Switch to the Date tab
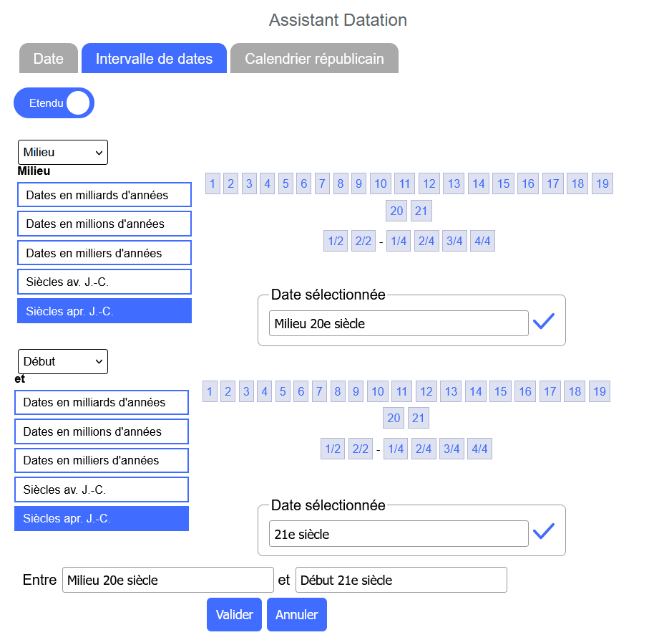Image resolution: width=654 pixels, height=640 pixels. tap(48, 59)
